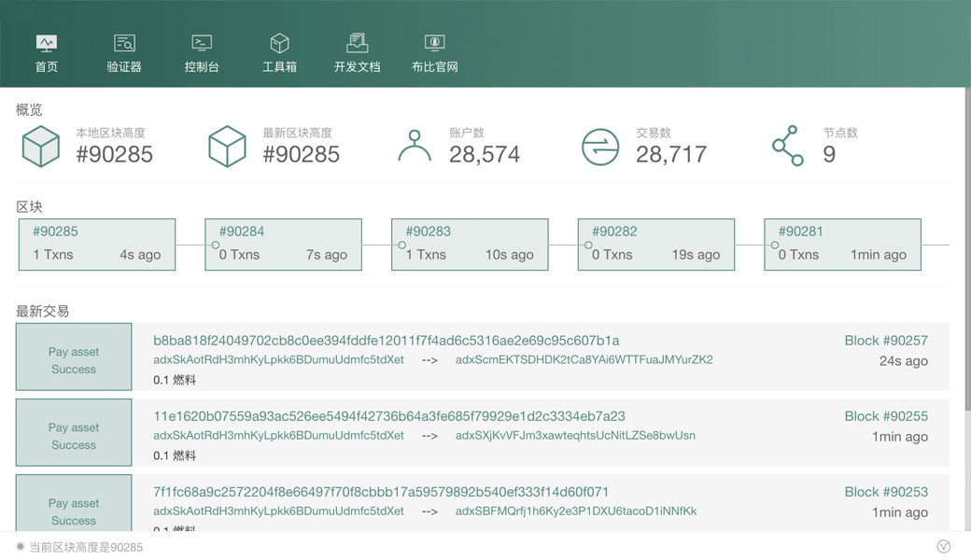Click the 本地区块高度 cube icon

click(41, 147)
